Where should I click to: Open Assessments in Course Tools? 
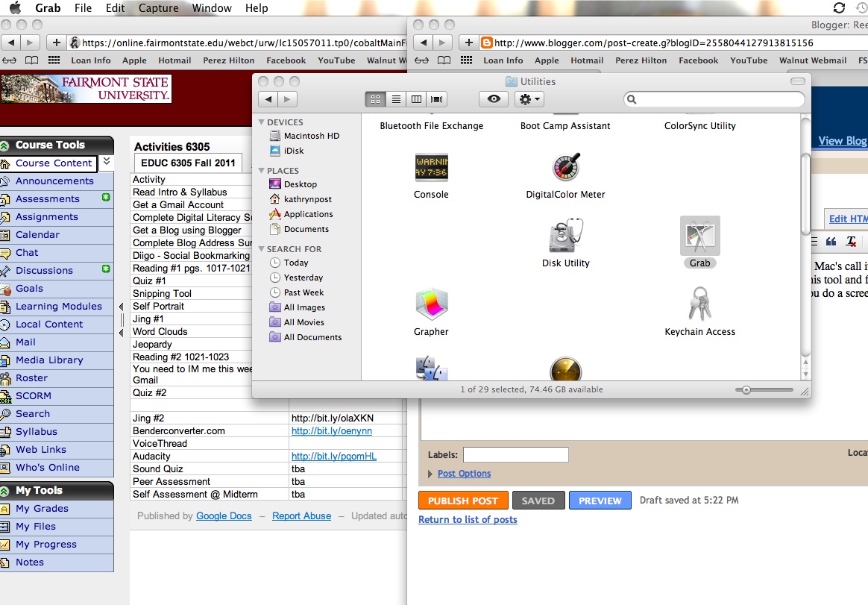[48, 199]
